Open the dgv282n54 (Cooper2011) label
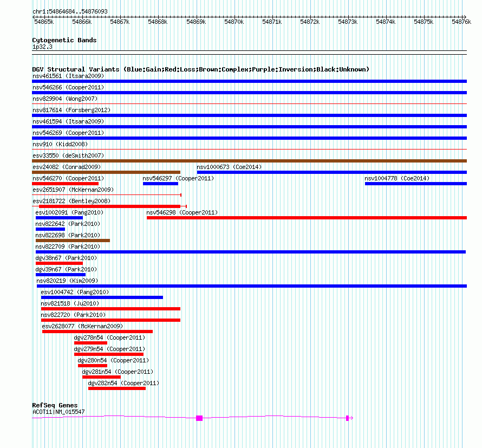482x448 pixels. click(123, 383)
